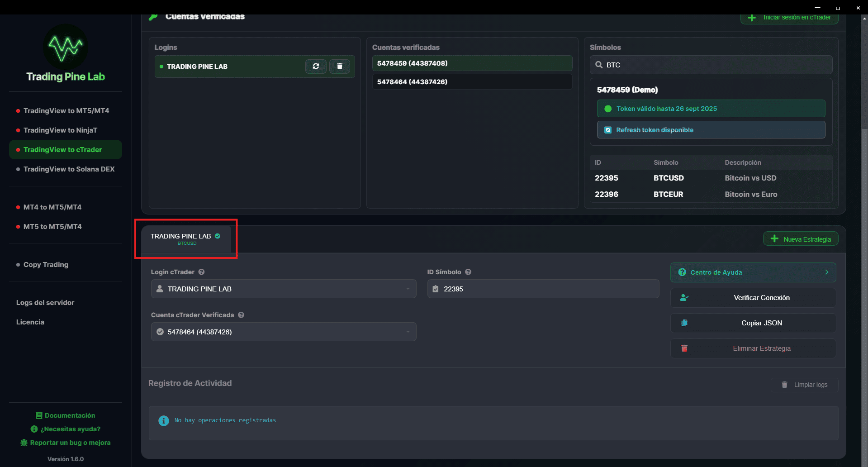Image resolution: width=868 pixels, height=467 pixels.
Task: Select account 5478459 (44387408) in Cuentas verificadas
Action: click(471, 63)
